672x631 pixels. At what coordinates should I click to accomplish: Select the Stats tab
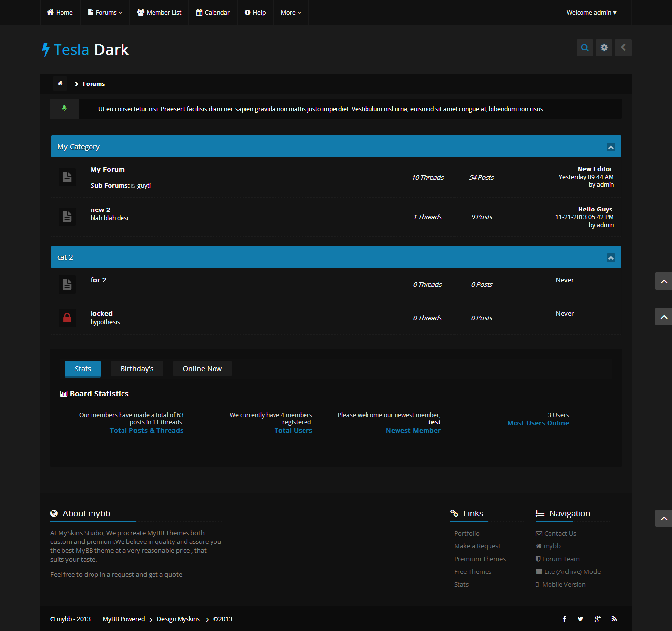click(83, 369)
